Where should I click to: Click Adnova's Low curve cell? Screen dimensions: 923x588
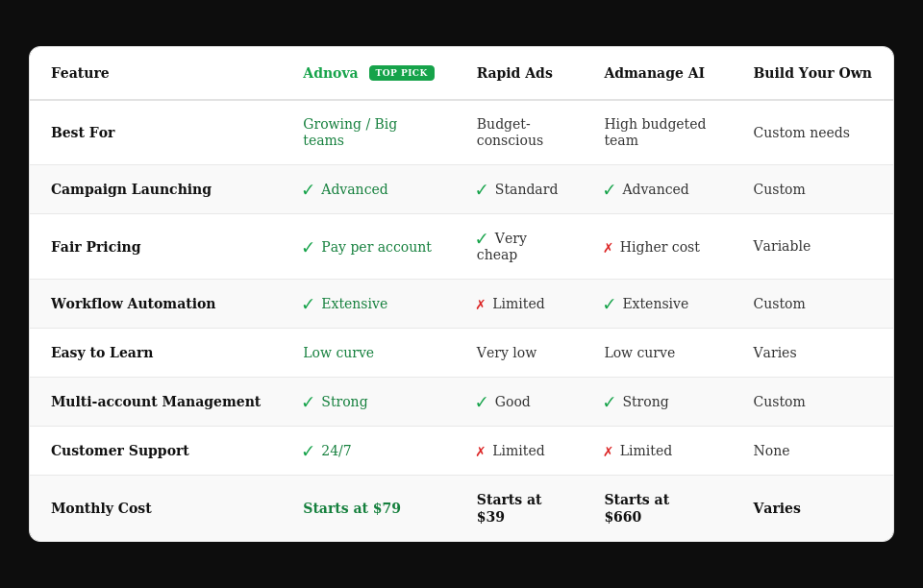338,353
